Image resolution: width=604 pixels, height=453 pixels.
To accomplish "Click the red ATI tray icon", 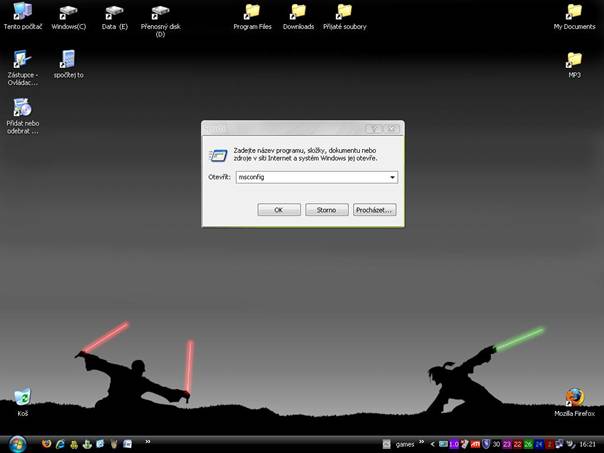I will 475,444.
